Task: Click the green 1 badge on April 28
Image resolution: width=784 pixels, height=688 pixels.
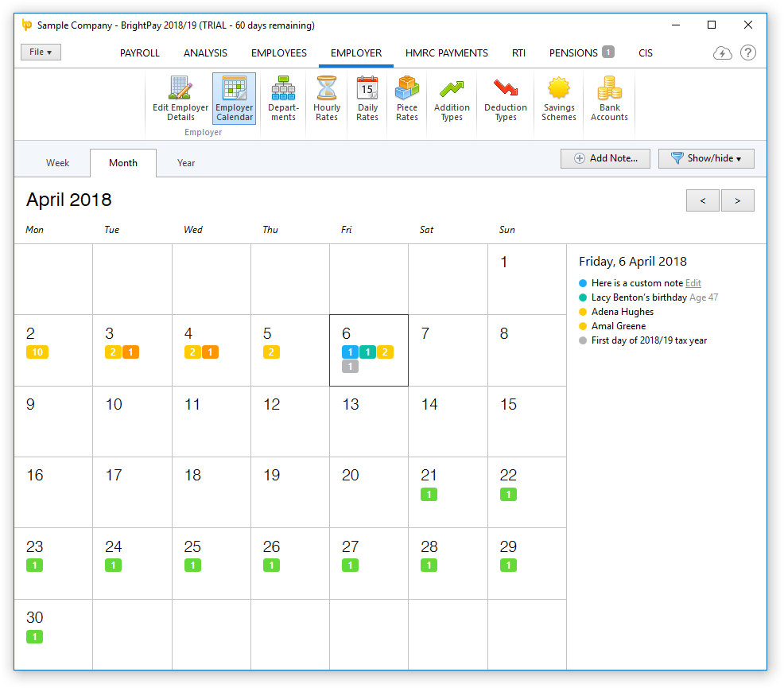Action: pyautogui.click(x=429, y=566)
